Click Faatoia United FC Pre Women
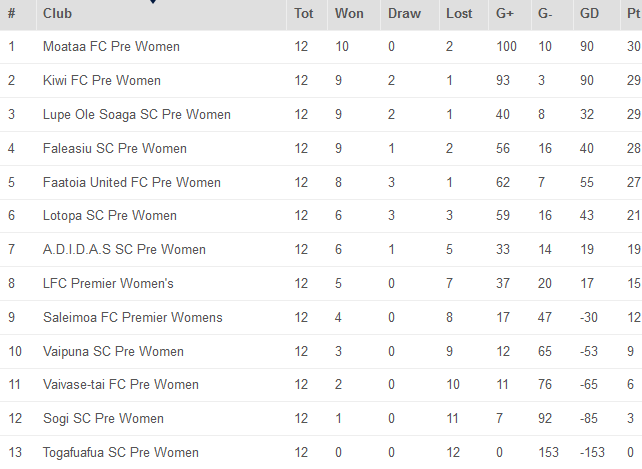642x469 pixels. (x=132, y=183)
